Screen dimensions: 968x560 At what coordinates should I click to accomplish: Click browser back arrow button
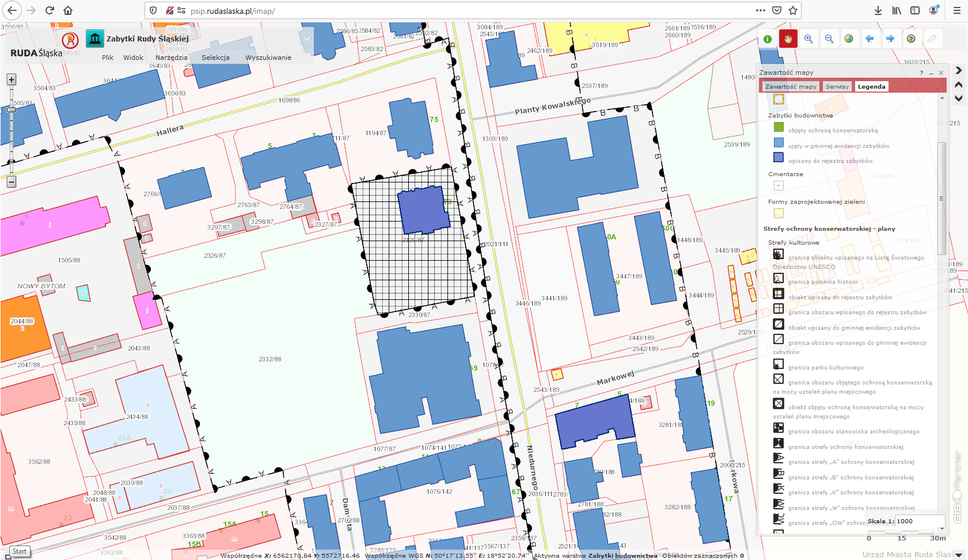pyautogui.click(x=12, y=10)
